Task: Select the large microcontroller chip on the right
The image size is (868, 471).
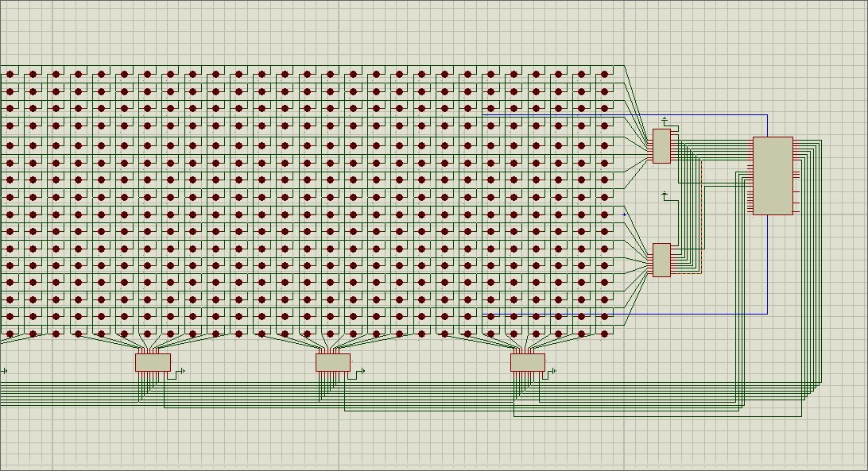Action: pos(772,176)
